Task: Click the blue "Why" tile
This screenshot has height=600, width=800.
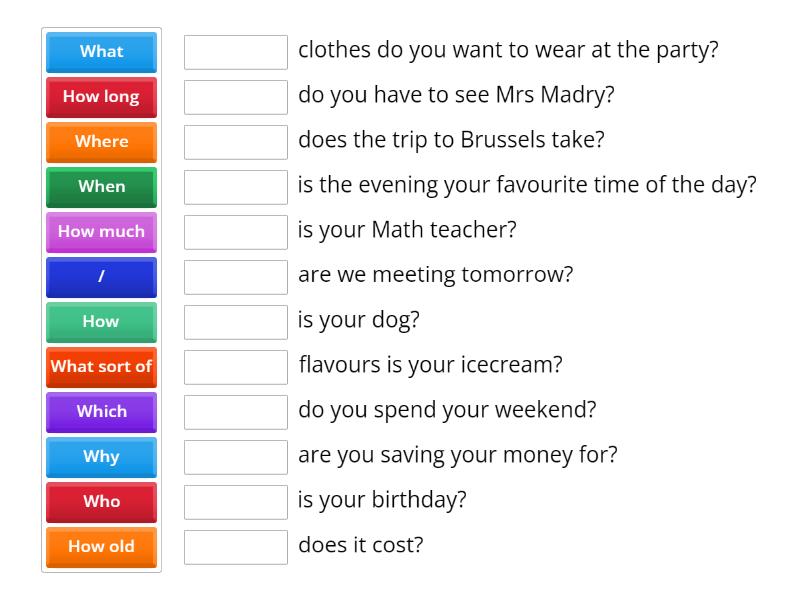Action: pos(101,457)
